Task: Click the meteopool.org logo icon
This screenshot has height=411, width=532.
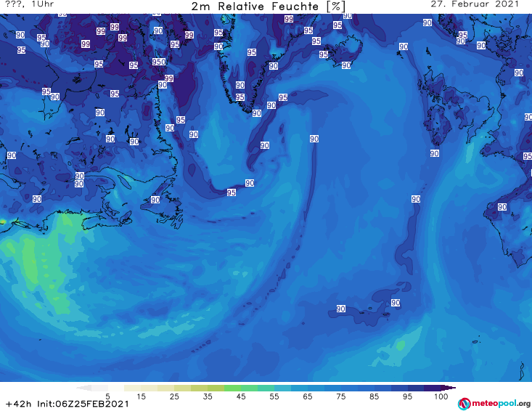Action: [464, 404]
